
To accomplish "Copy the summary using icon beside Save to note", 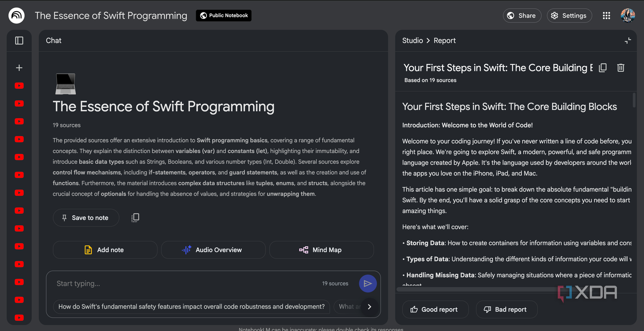I will tap(135, 218).
